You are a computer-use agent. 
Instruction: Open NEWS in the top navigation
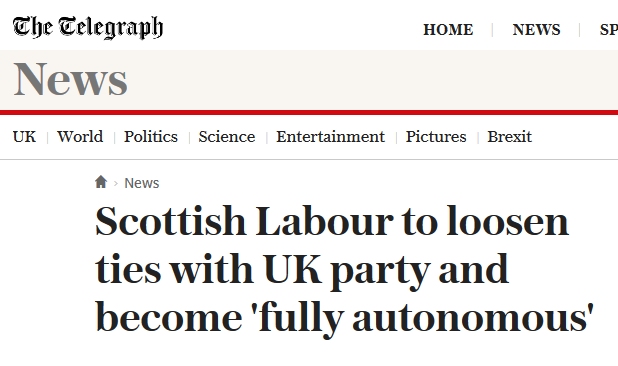pos(536,30)
